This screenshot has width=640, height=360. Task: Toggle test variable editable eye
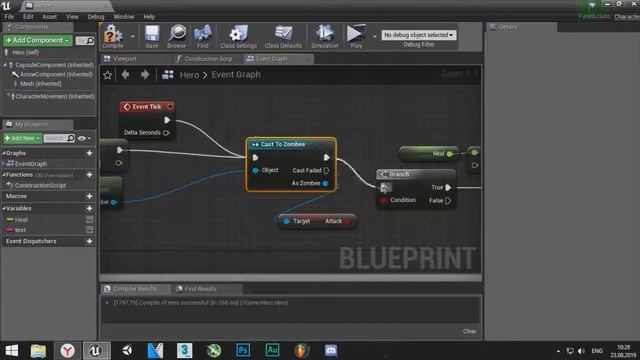(x=89, y=230)
